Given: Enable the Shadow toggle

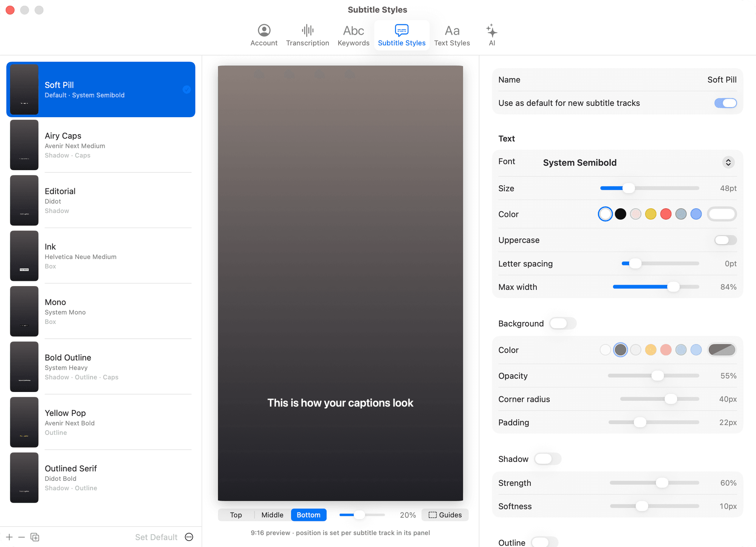Looking at the screenshot, I should coord(548,459).
